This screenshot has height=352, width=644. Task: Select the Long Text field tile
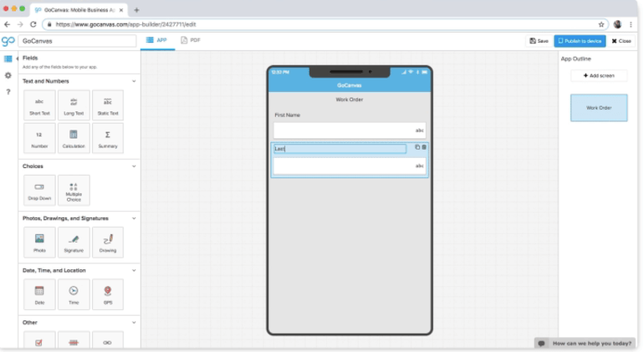(74, 105)
